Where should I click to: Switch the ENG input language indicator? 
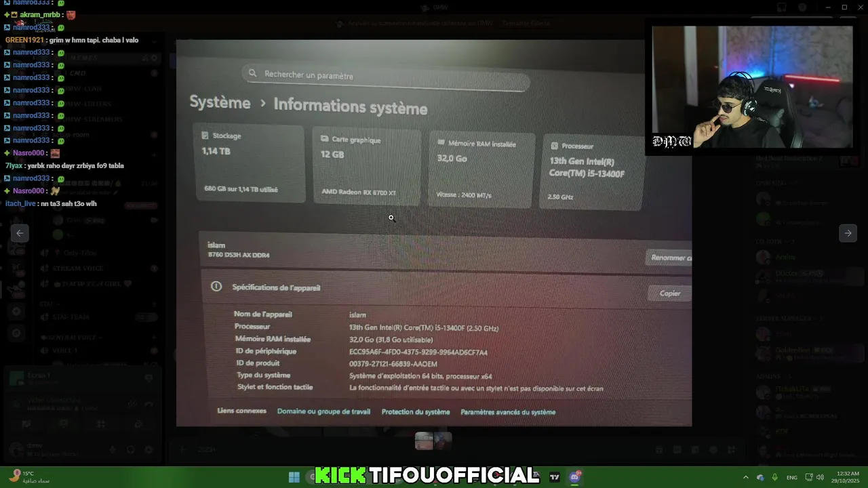pyautogui.click(x=791, y=477)
